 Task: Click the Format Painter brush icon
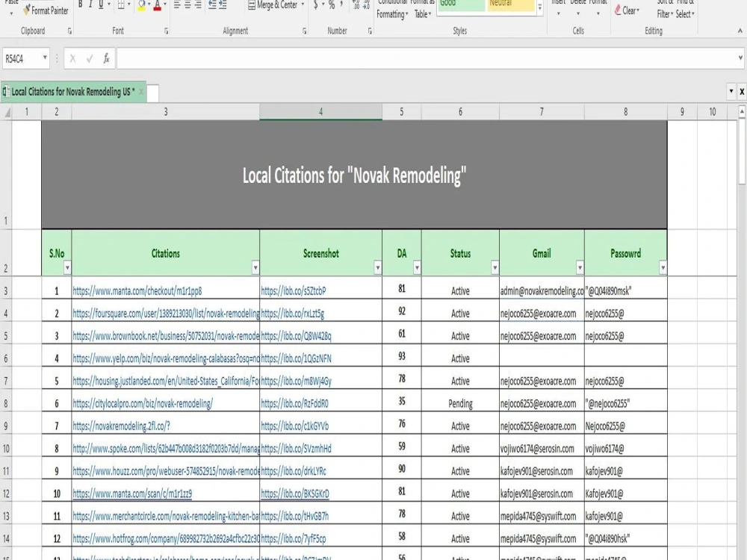point(27,10)
